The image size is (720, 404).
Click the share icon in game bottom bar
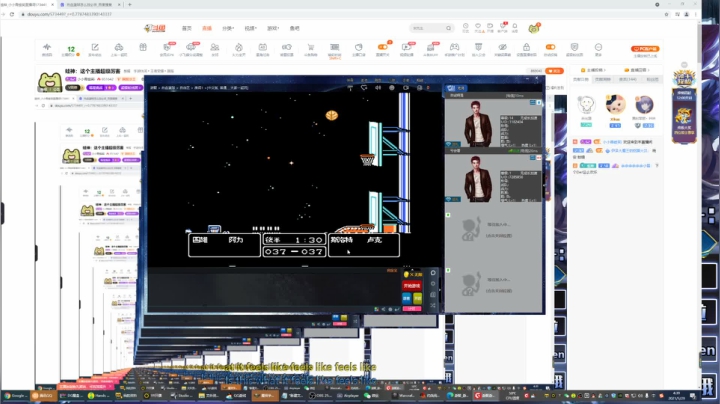383,309
